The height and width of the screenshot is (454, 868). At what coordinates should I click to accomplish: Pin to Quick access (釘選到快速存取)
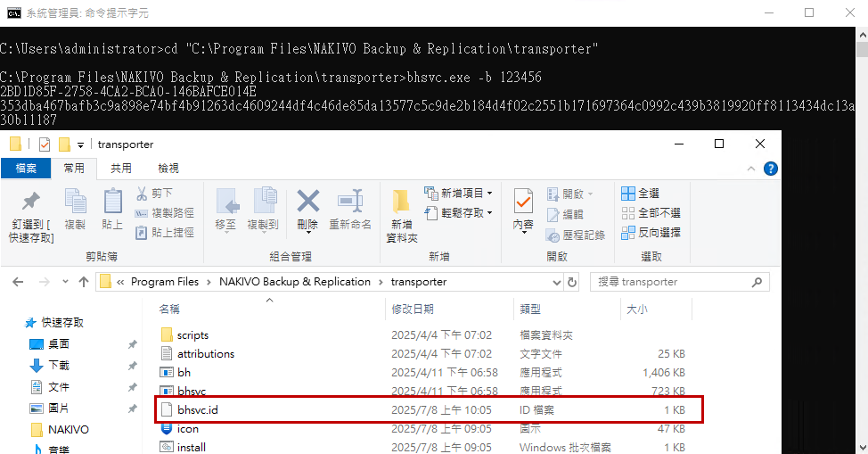click(x=31, y=217)
